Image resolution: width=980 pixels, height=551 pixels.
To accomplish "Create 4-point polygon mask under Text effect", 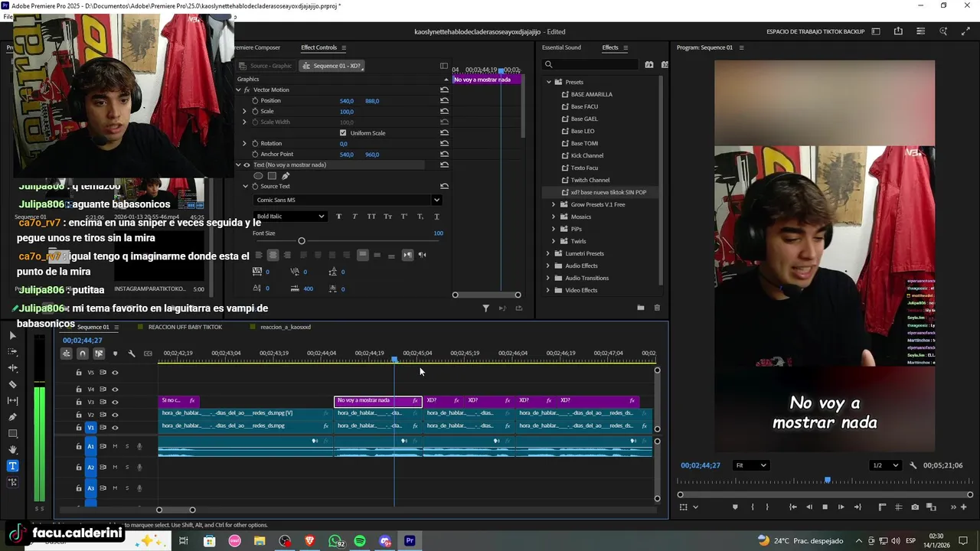I will [272, 176].
